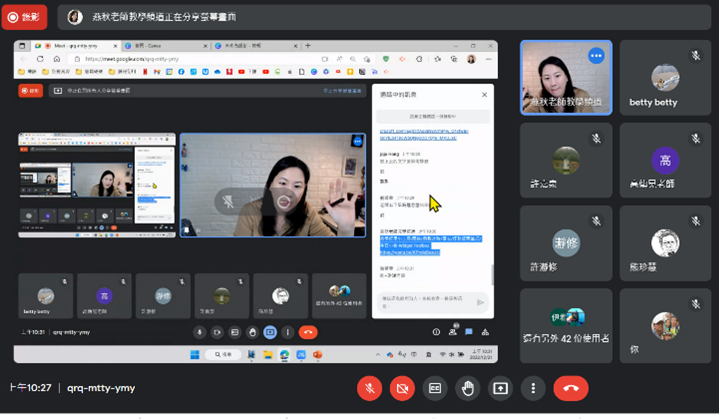Open the activities icon in shared Meet
Viewport: 719px width, 419px height.
[x=485, y=332]
